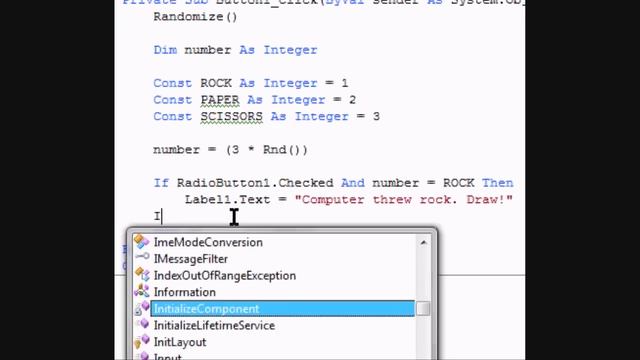Click the IMessageFilter interface icon
Image resolution: width=640 pixels, height=360 pixels.
[x=142, y=257]
